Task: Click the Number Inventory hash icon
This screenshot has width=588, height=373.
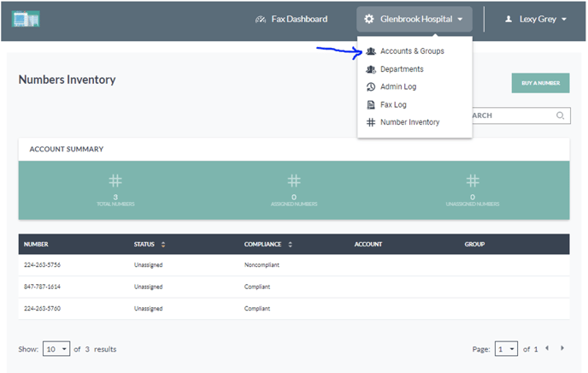Action: (371, 122)
